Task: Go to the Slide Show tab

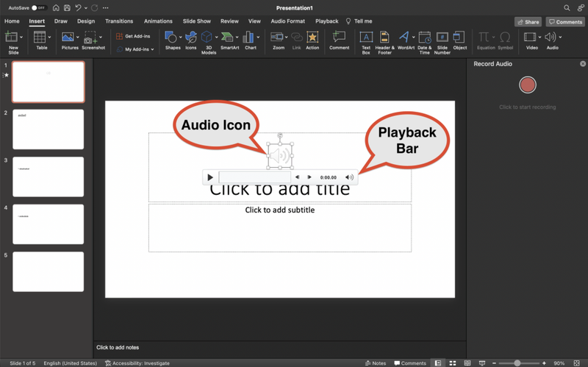Action: [196, 21]
